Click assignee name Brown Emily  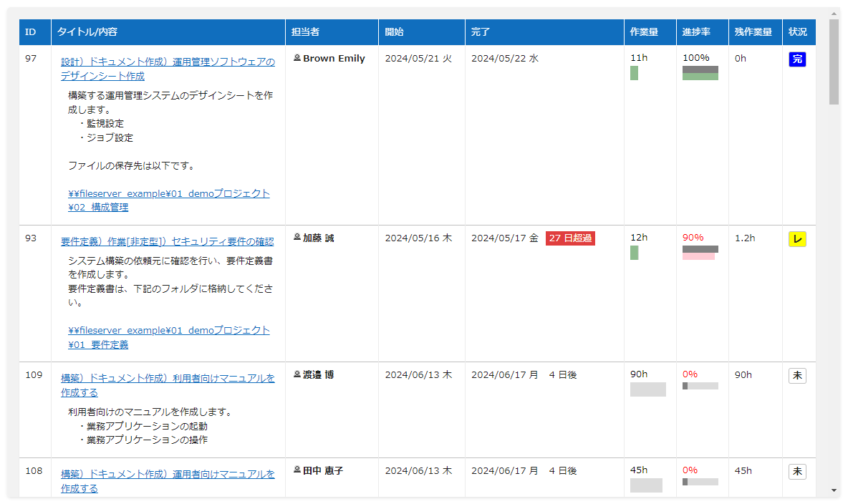point(334,58)
